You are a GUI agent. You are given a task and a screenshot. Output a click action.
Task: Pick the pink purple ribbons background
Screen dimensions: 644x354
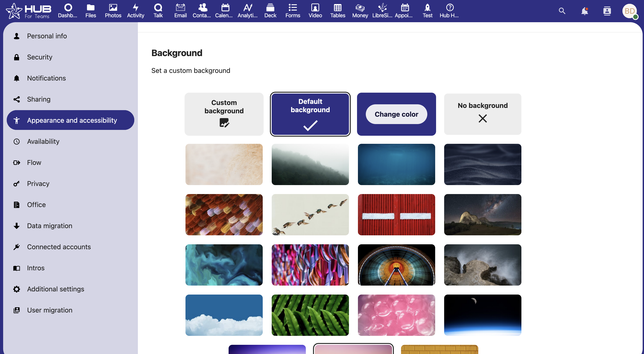[x=310, y=265]
